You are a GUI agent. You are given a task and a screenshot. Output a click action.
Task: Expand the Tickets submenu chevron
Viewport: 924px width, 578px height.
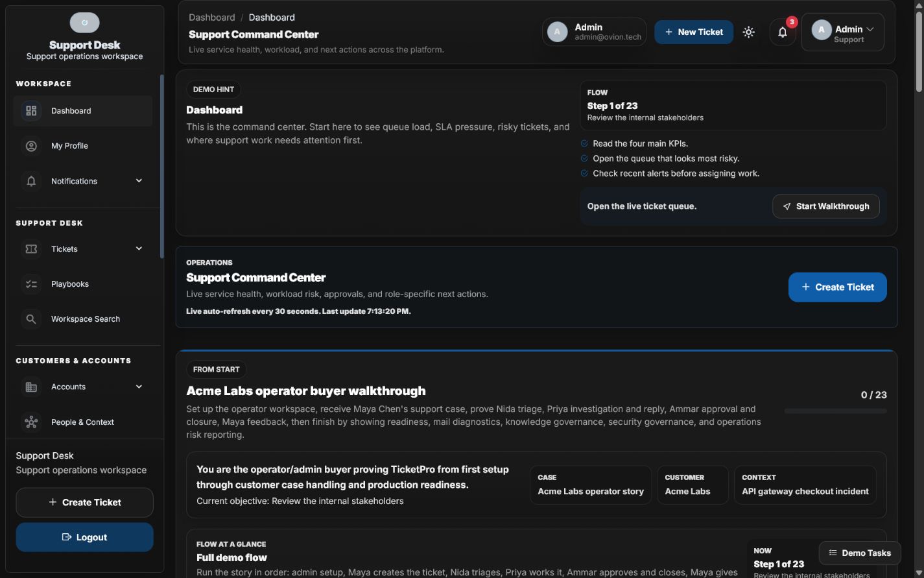139,249
